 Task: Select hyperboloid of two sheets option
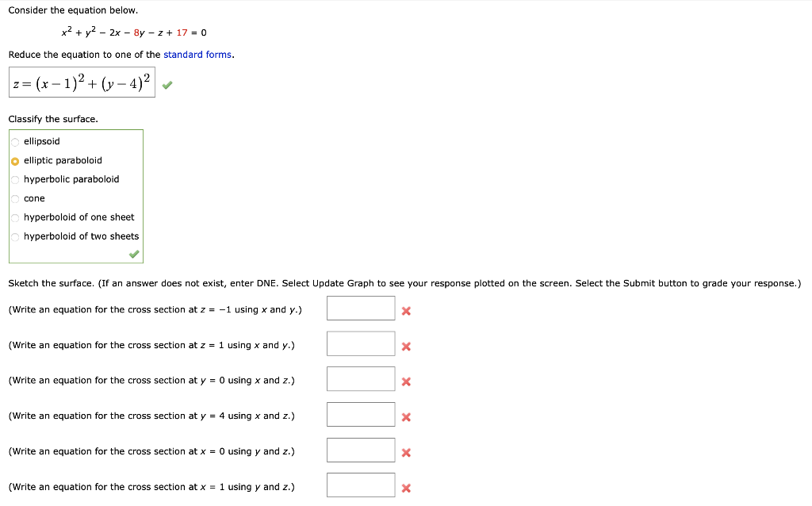point(15,236)
